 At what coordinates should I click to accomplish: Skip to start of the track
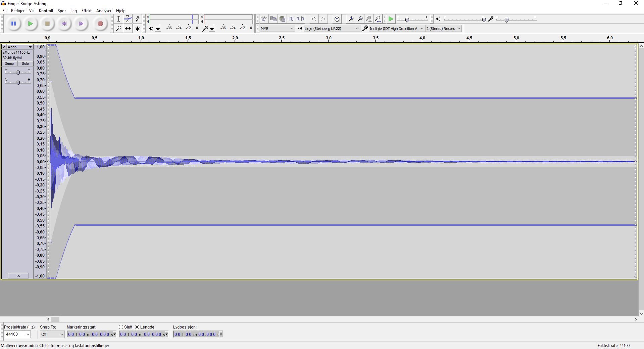(x=64, y=24)
